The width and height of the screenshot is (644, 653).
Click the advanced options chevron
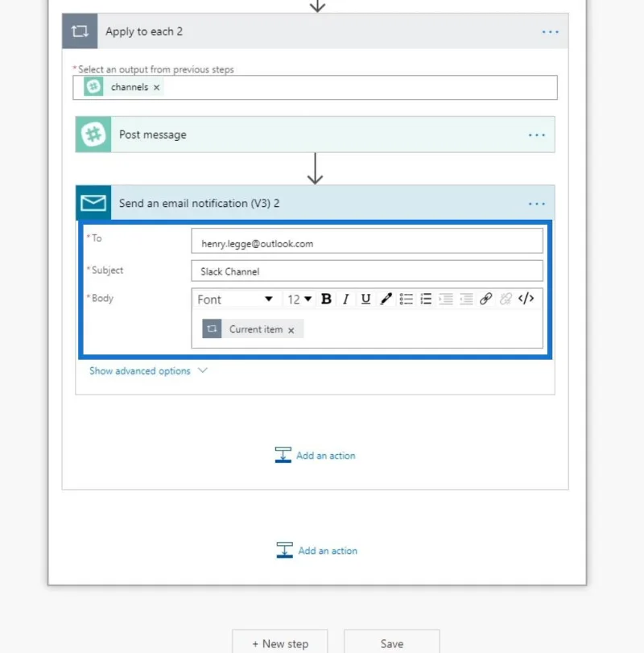coord(203,370)
